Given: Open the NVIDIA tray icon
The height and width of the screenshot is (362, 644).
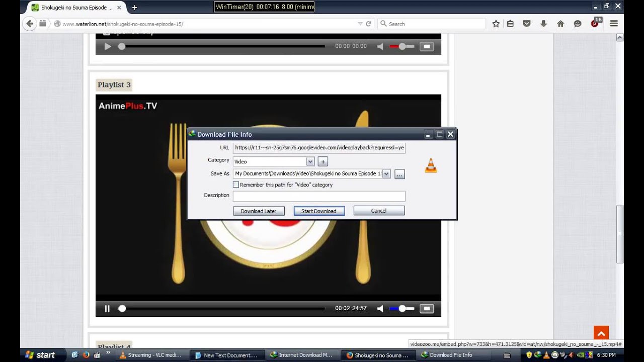Looking at the screenshot, I should point(580,355).
